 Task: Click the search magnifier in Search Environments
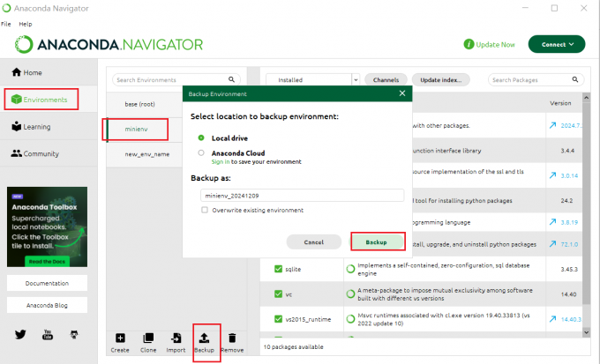231,79
